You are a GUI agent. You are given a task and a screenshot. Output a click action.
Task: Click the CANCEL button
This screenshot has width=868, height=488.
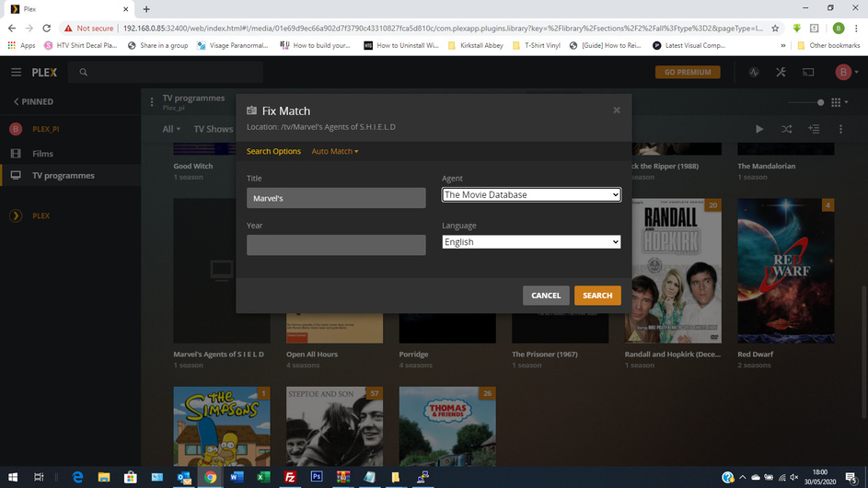click(x=546, y=296)
